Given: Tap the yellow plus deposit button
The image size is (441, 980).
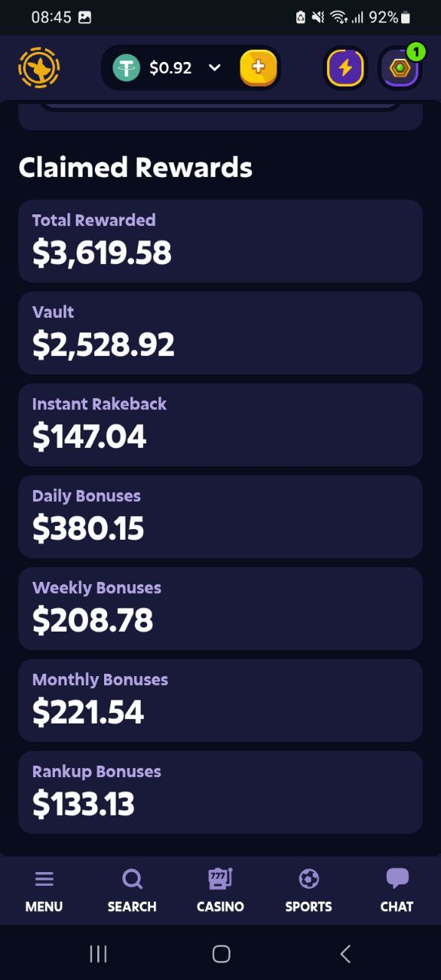Looking at the screenshot, I should click(259, 68).
